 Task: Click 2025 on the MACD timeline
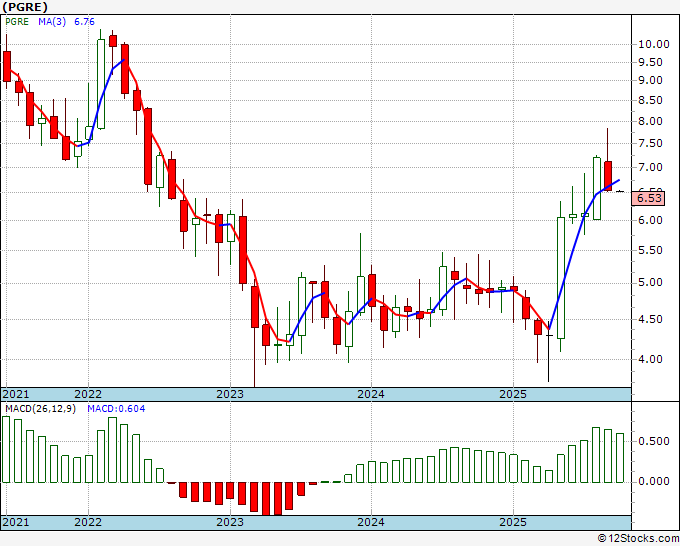[x=513, y=522]
